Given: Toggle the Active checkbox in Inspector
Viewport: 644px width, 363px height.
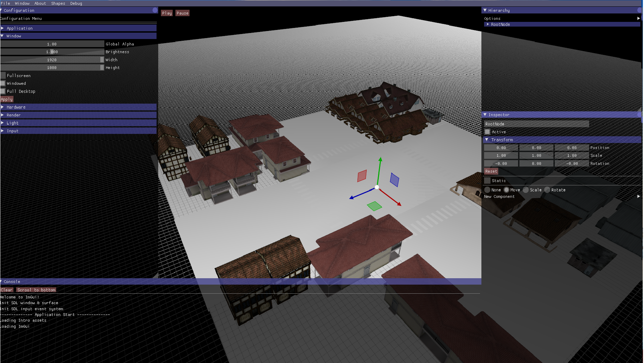Looking at the screenshot, I should (x=487, y=132).
